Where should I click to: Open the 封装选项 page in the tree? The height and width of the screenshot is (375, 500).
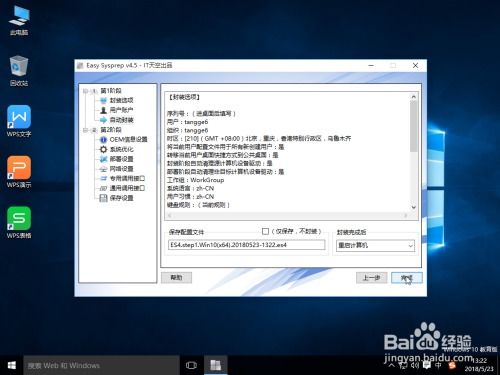click(x=117, y=100)
